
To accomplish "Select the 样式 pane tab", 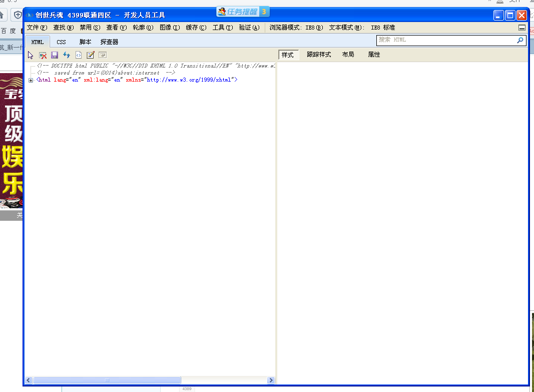I will pos(288,55).
